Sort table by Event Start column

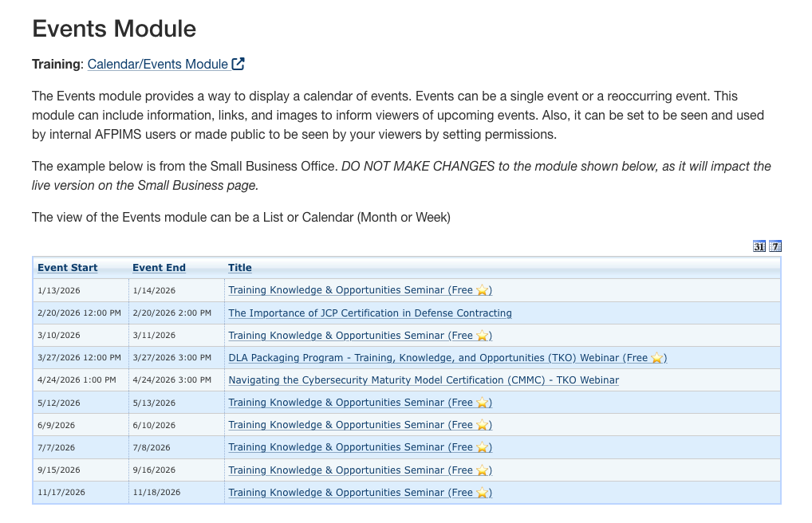click(68, 268)
